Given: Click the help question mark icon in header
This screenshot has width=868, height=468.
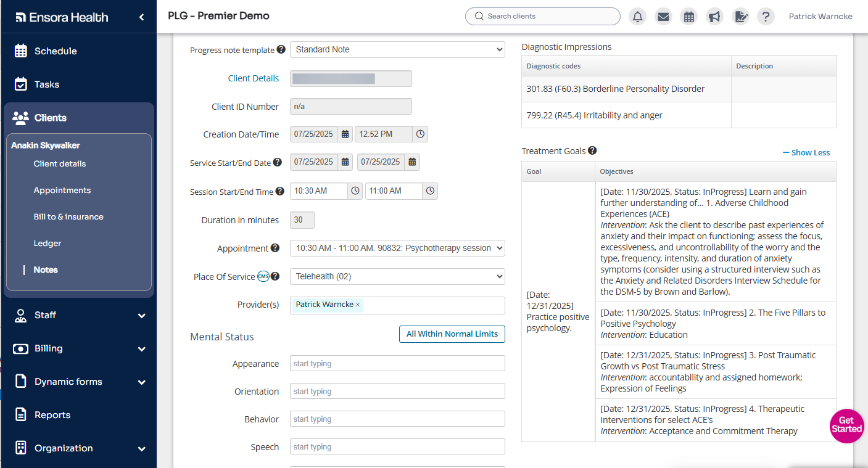Looking at the screenshot, I should click(766, 17).
